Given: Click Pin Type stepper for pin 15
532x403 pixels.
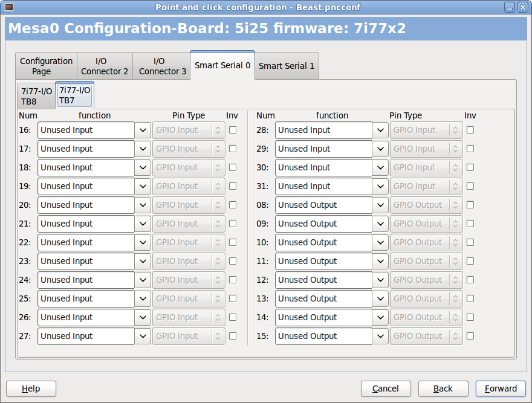Looking at the screenshot, I should pyautogui.click(x=455, y=336).
